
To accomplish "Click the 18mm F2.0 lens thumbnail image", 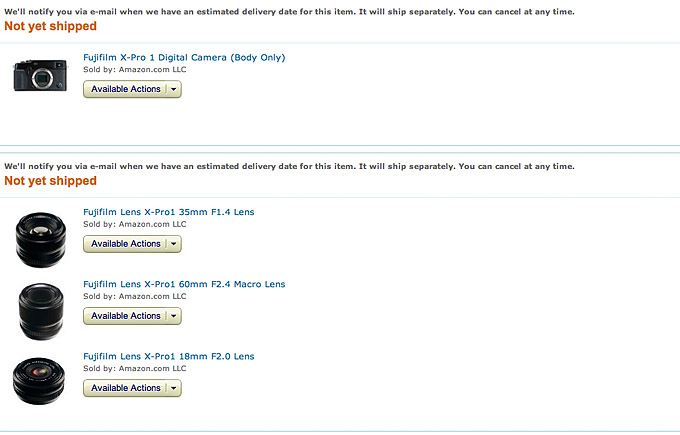I will [x=39, y=381].
